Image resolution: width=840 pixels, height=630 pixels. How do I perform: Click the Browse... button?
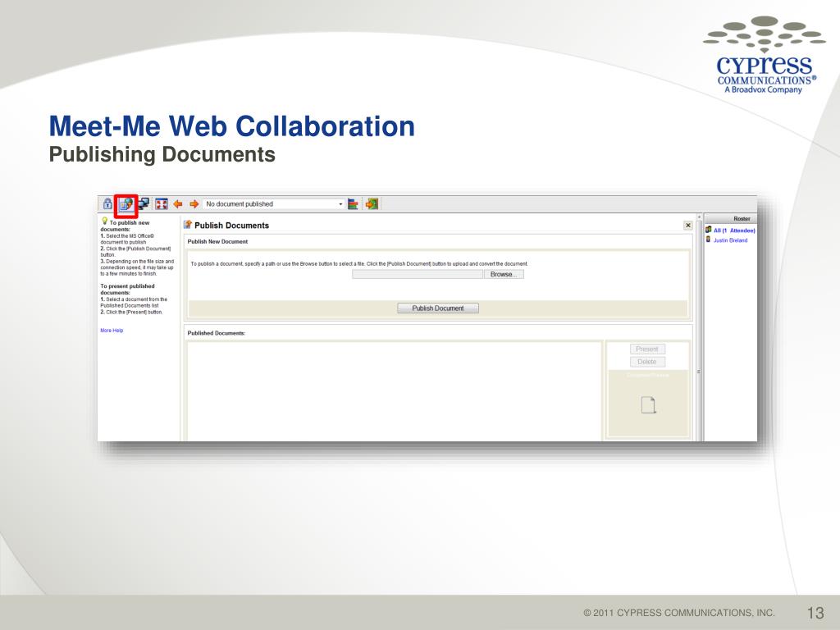point(504,274)
